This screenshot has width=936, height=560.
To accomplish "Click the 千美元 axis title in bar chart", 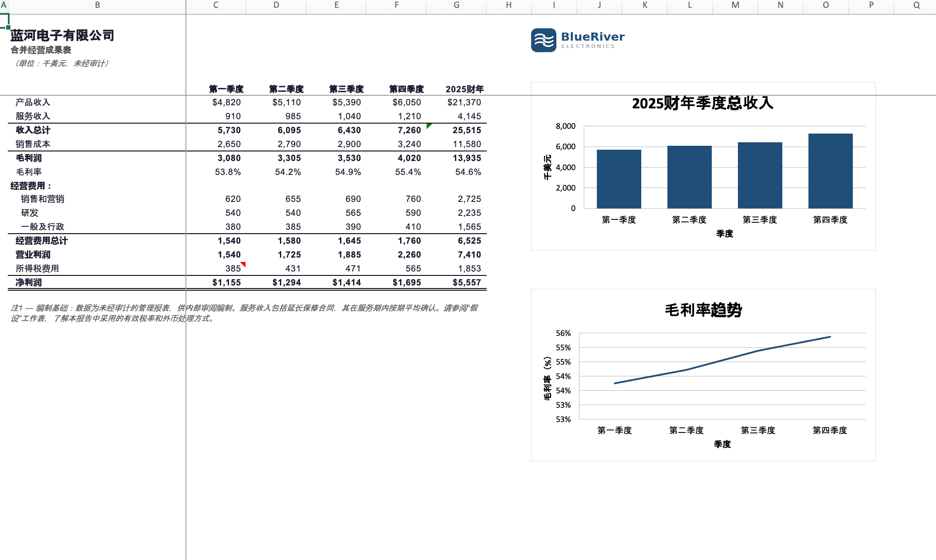I will coord(547,167).
